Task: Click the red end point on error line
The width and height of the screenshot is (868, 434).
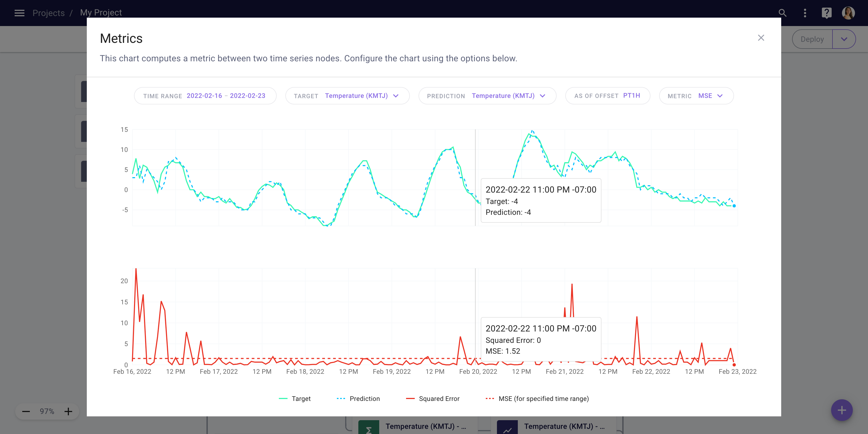Action: pyautogui.click(x=734, y=365)
